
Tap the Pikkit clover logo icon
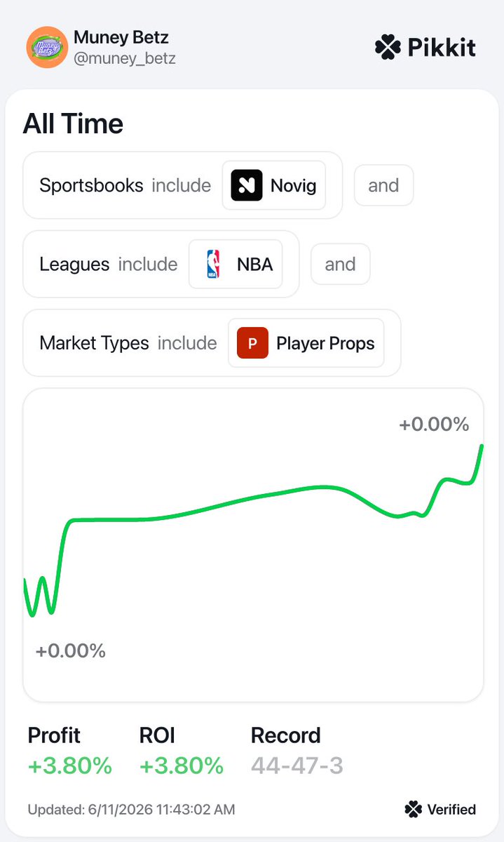[x=388, y=48]
